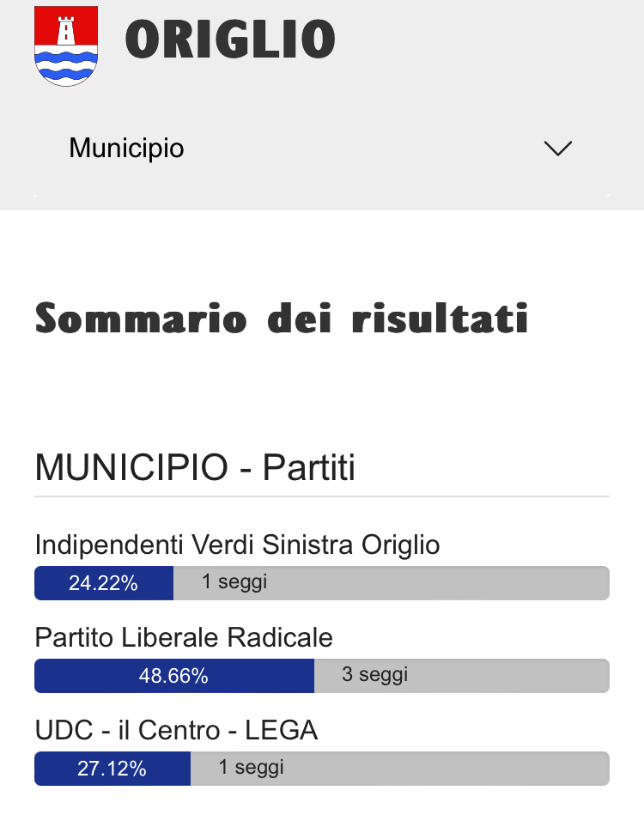Open the Municipio dropdown chevron
This screenshot has width=644, height=815.
[558, 148]
